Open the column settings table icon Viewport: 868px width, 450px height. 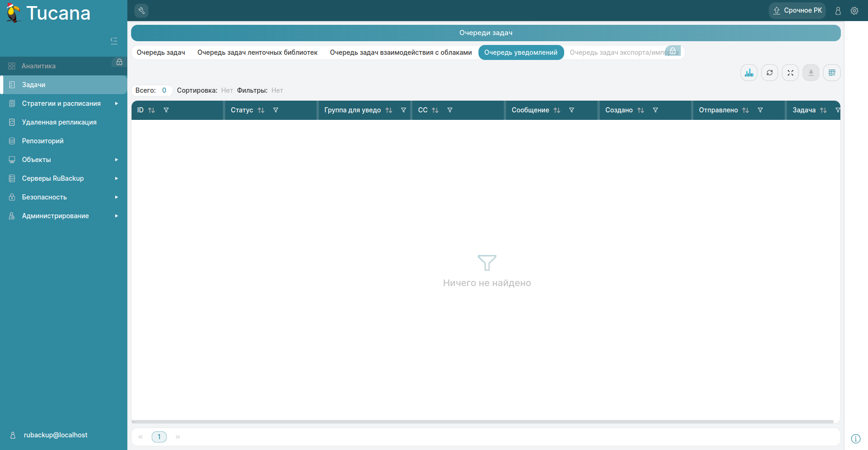tap(832, 73)
